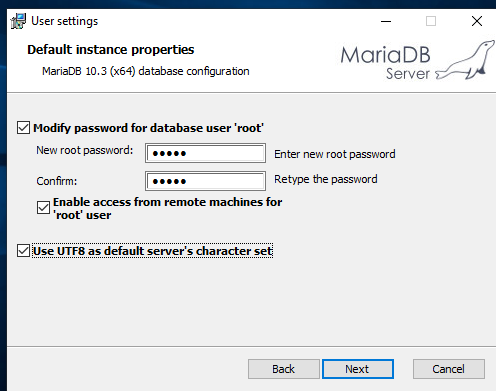Click the 'Default instance properties' heading
The width and height of the screenshot is (496, 391).
pos(111,50)
